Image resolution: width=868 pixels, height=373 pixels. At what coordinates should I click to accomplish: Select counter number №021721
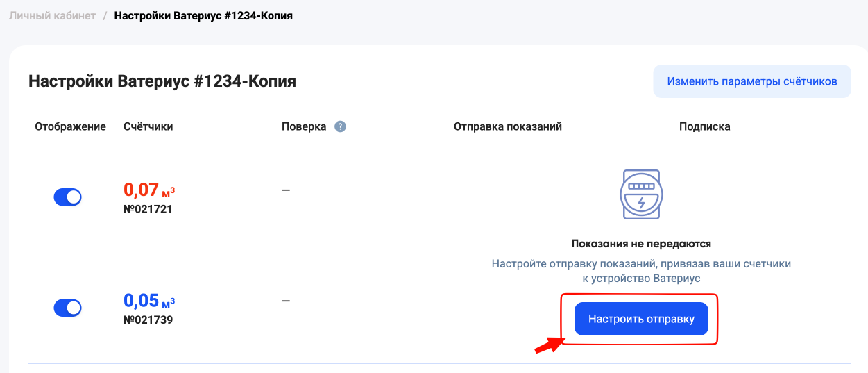[148, 208]
